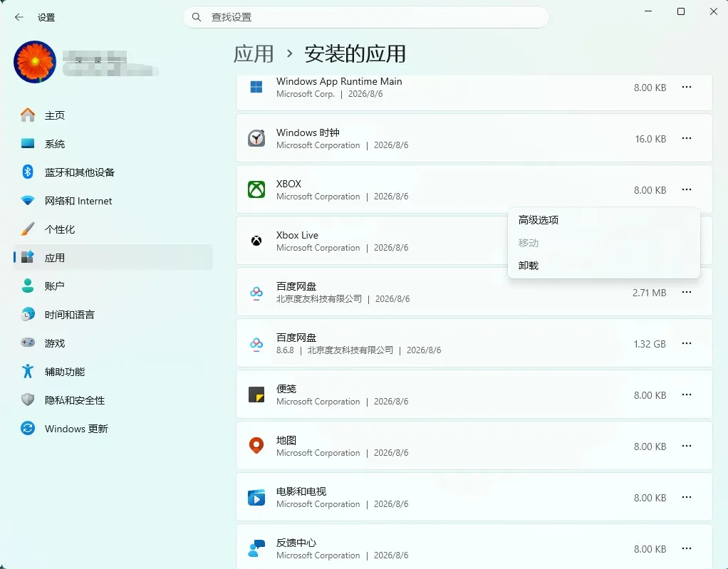Open 主页 in the sidebar

pos(113,115)
